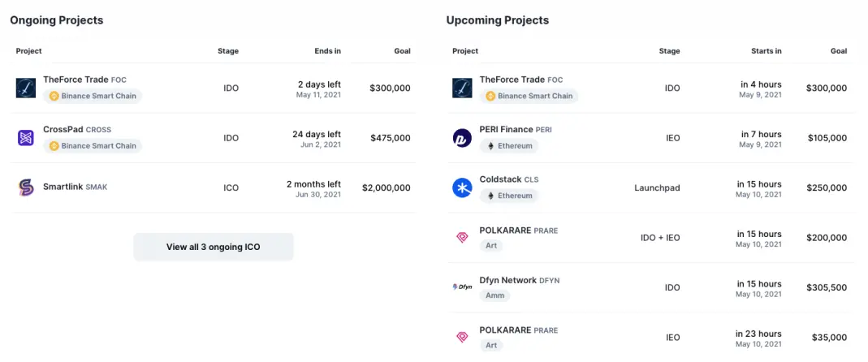Select Binance Smart Chain tag under CrossPad
Viewport: 868px width, 362px height.
click(93, 146)
